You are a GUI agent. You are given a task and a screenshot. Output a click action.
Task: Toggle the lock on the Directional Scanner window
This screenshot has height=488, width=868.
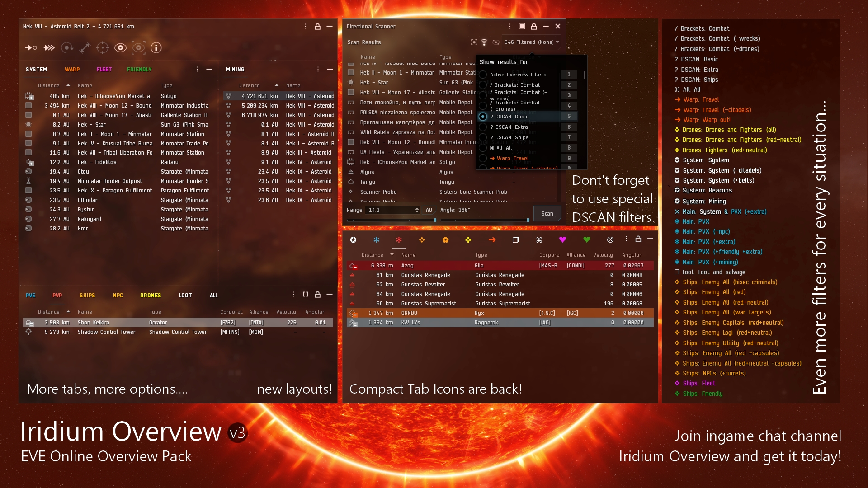[533, 26]
